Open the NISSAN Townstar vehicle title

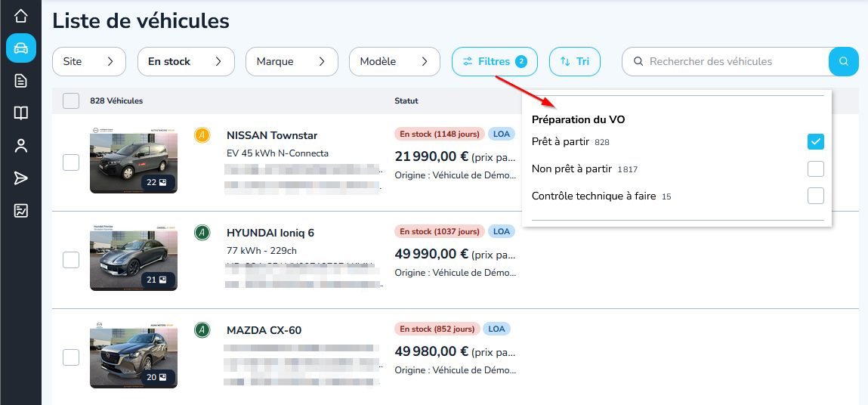[x=272, y=136]
